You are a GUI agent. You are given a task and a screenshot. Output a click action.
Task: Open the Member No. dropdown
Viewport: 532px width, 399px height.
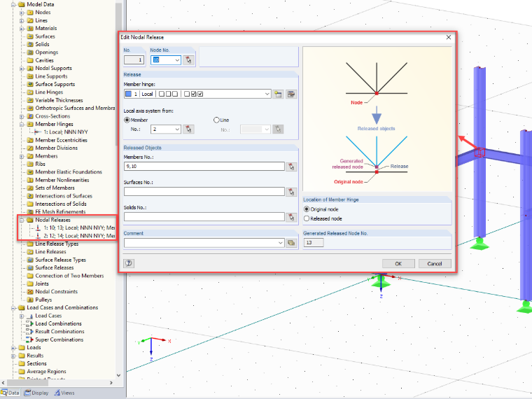pyautogui.click(x=177, y=129)
